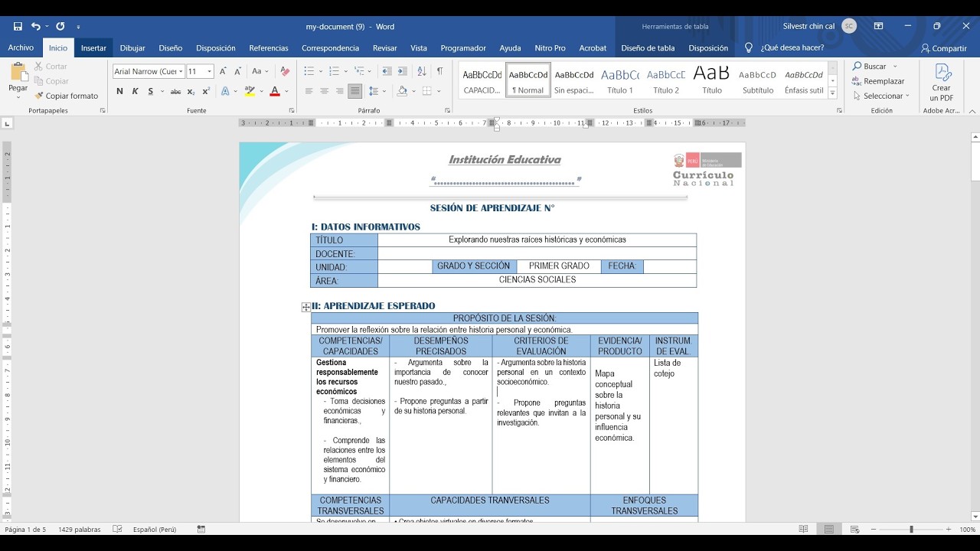Open the 1429 palabras word count
The width and height of the screenshot is (980, 551).
click(79, 529)
